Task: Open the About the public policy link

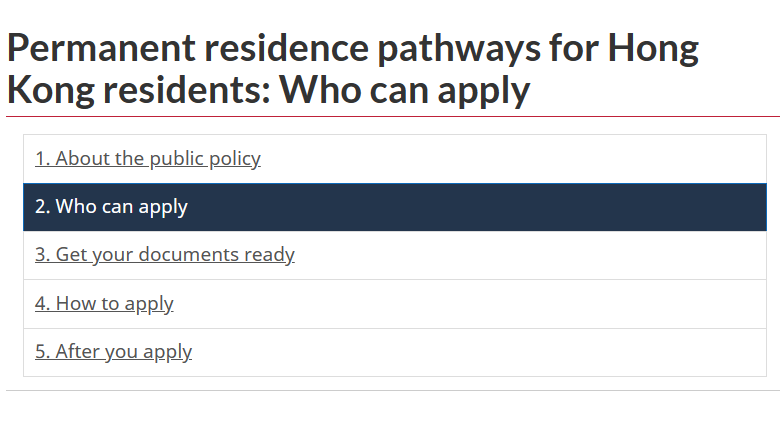Action: point(148,159)
